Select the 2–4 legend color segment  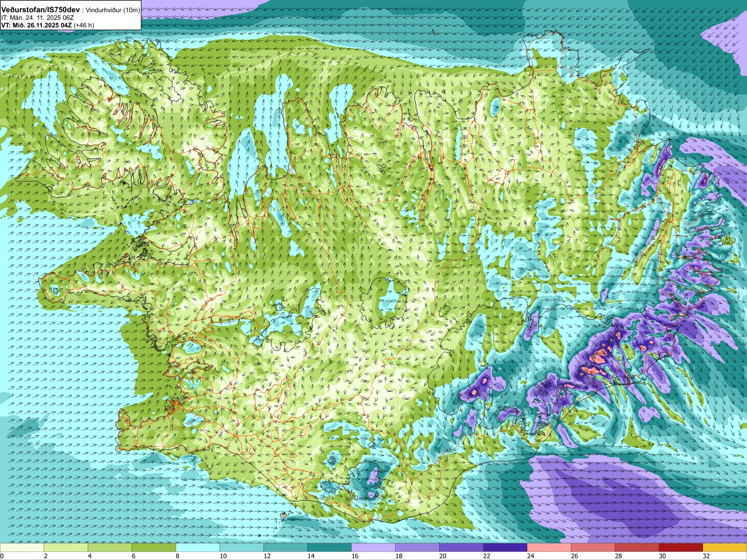tap(66, 548)
